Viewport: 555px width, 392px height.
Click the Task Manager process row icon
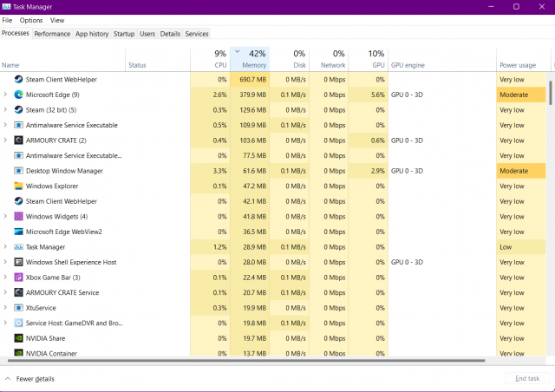click(x=19, y=247)
